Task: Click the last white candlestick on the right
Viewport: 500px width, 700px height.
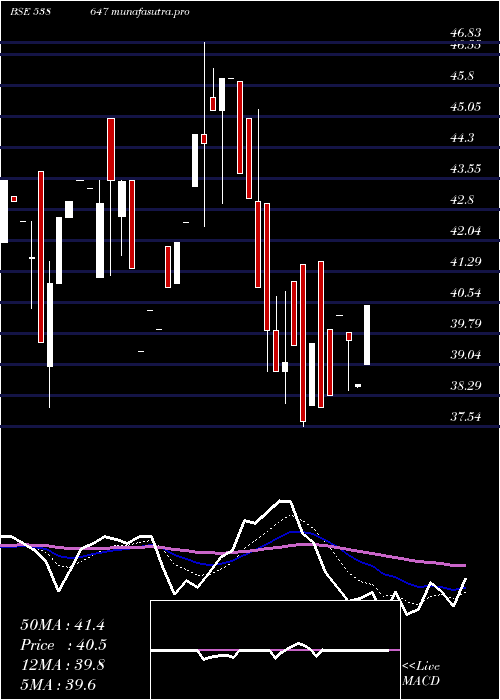Action: tap(367, 335)
